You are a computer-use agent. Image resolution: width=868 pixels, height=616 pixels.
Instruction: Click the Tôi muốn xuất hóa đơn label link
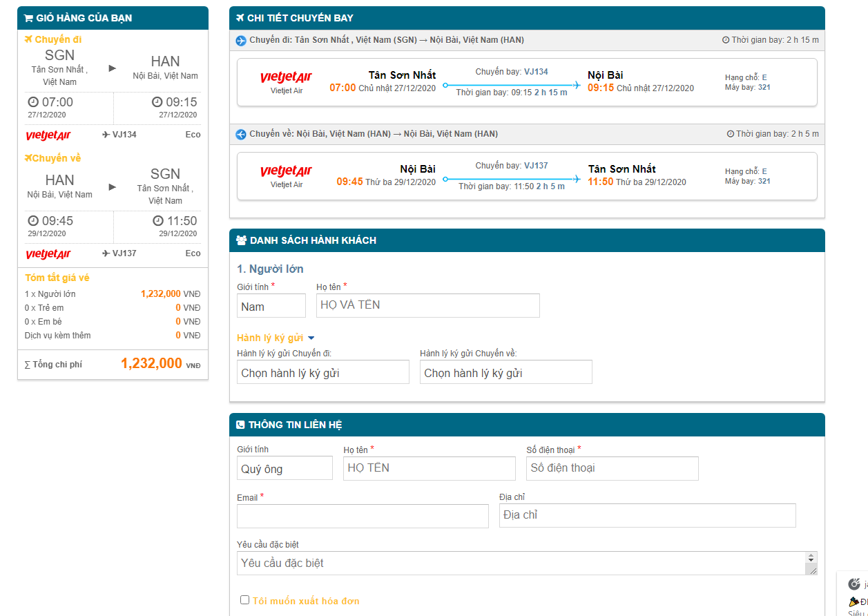click(306, 601)
